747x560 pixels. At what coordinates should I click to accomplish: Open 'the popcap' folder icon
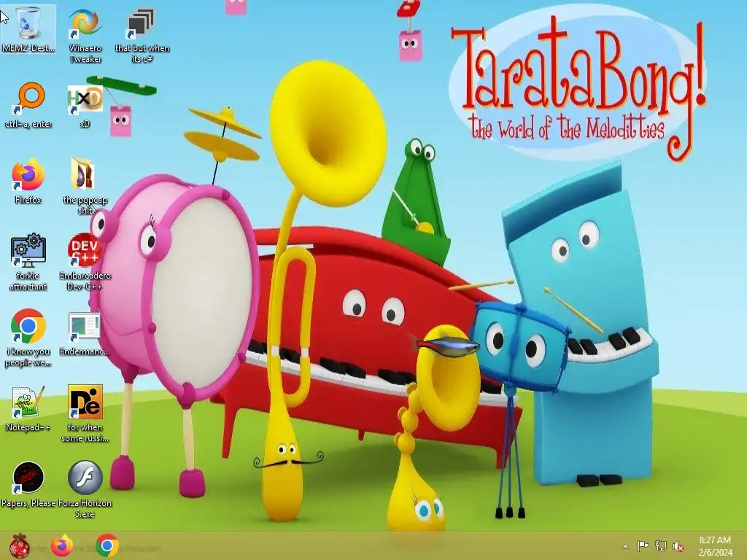pyautogui.click(x=85, y=186)
